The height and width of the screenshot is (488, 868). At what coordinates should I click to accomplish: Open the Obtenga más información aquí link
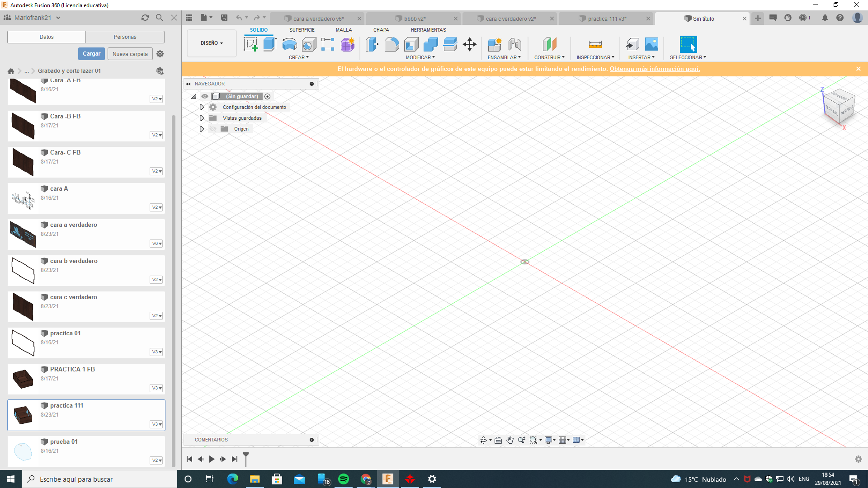click(654, 69)
